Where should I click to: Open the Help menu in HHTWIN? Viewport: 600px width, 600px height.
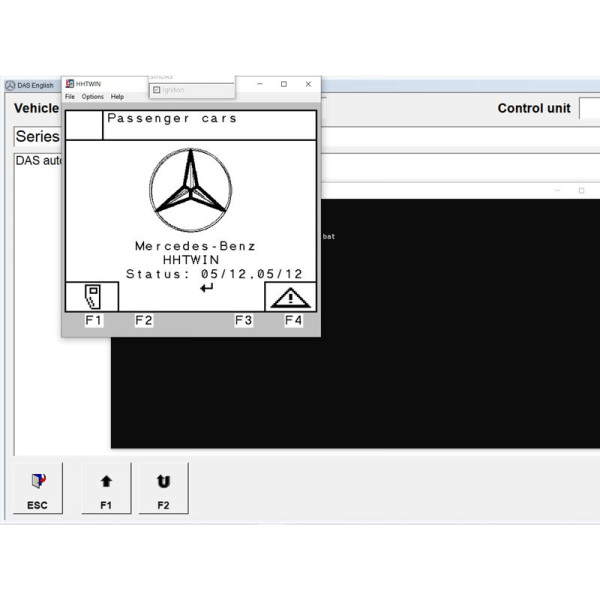tap(118, 97)
